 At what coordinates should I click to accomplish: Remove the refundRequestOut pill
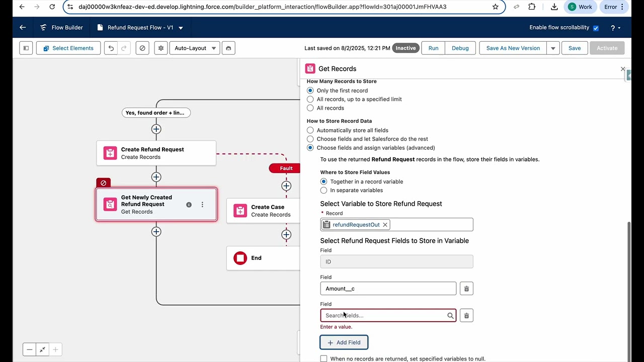385,225
